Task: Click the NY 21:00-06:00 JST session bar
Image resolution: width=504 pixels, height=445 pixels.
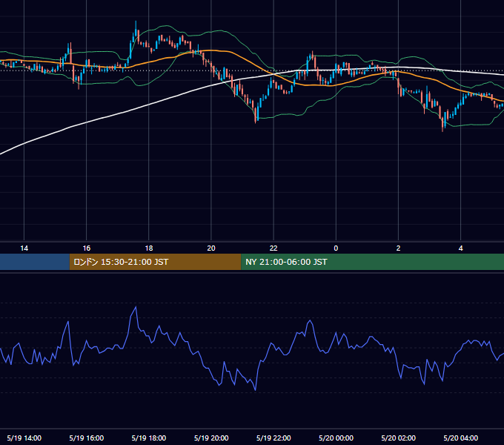Action: pyautogui.click(x=373, y=262)
